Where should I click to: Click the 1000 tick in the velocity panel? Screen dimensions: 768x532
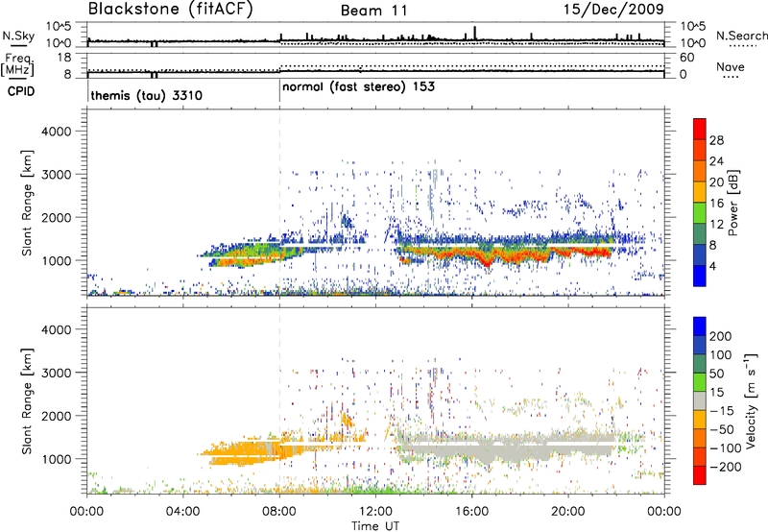click(58, 459)
